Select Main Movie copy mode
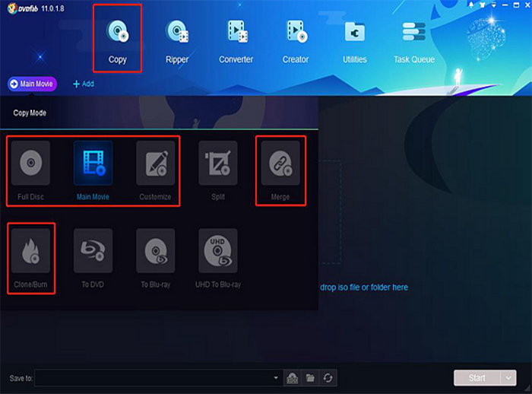This screenshot has height=394, width=532. point(93,170)
